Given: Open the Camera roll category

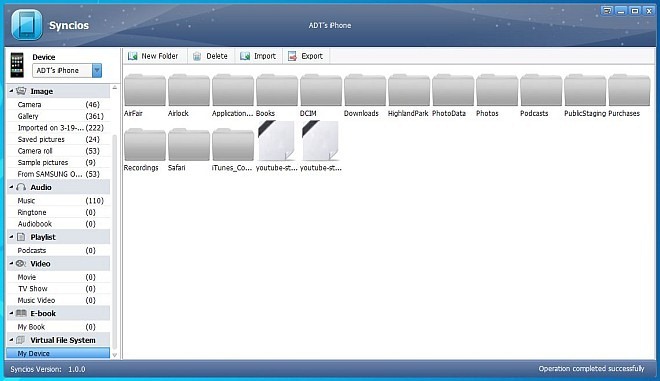Looking at the screenshot, I should (x=59, y=151).
